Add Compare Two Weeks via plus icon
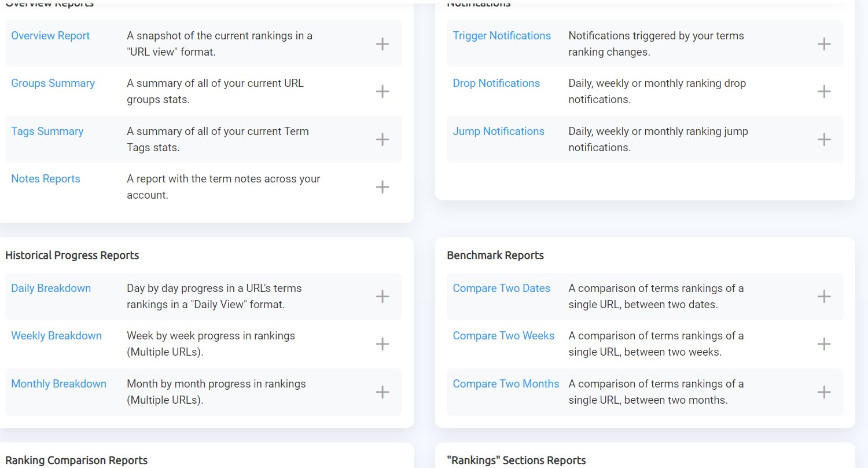Image resolution: width=868 pixels, height=468 pixels. (824, 344)
